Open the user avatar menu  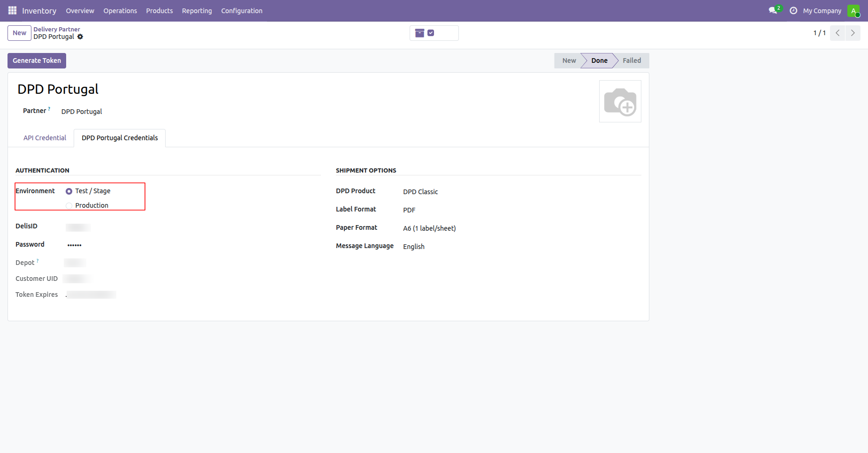(853, 10)
